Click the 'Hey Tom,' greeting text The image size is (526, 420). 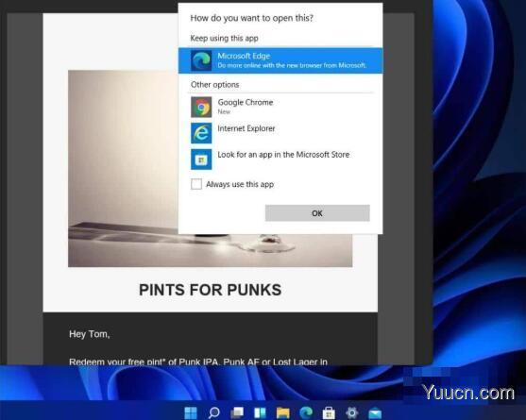tap(90, 334)
